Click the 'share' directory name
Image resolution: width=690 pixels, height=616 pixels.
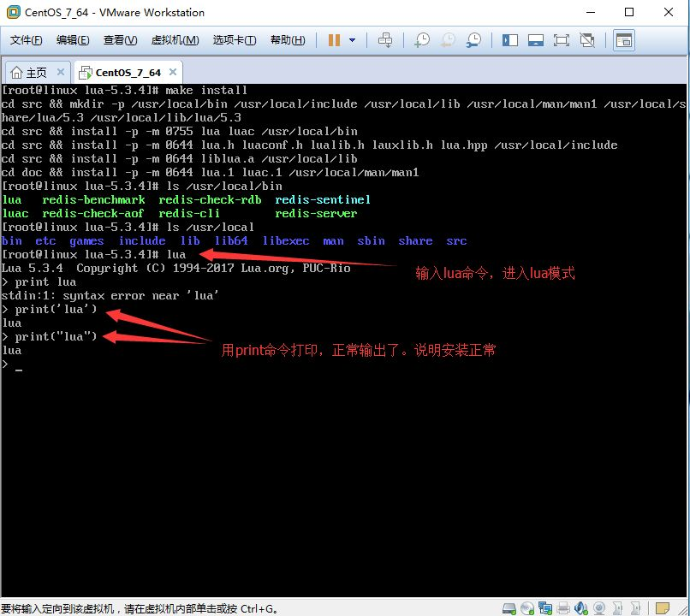415,240
